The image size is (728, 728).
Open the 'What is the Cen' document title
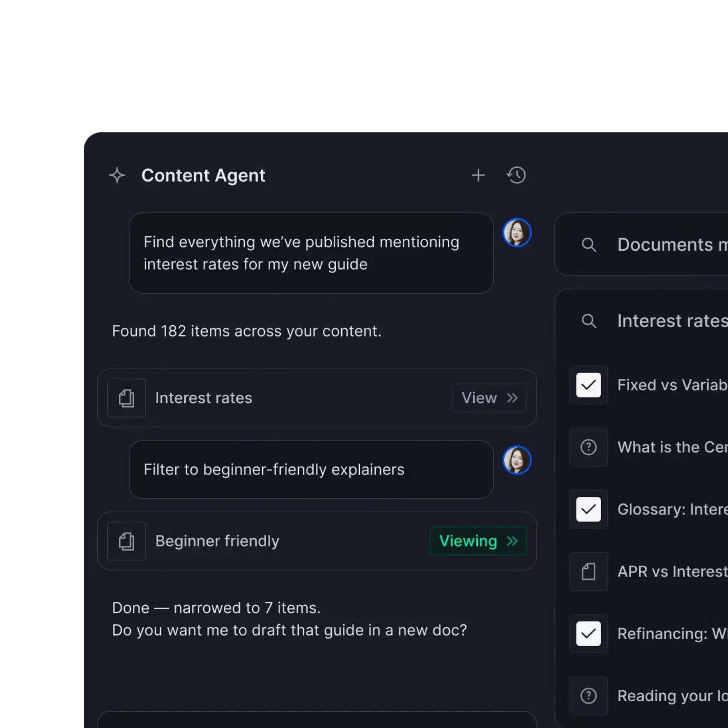(672, 447)
